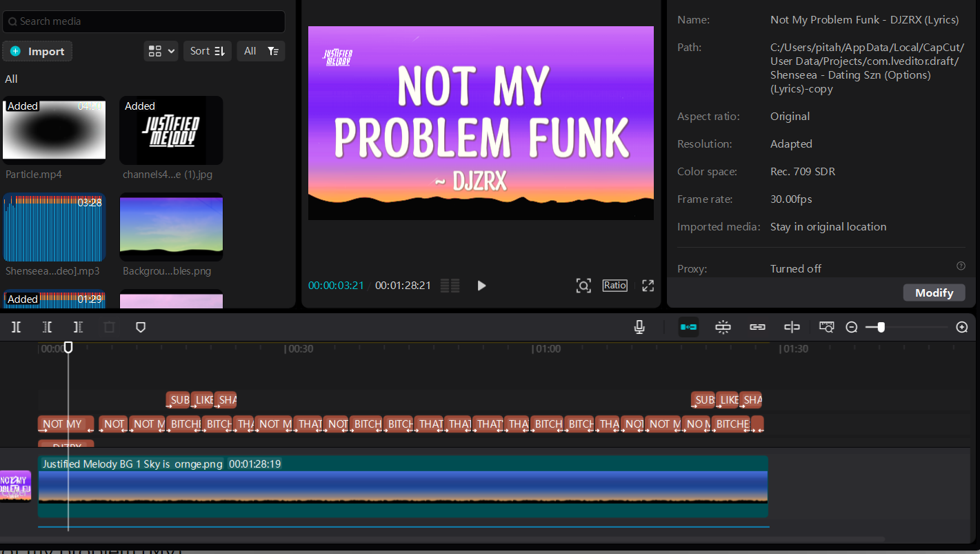Click the timeline zoom slider handle
The image size is (980, 554).
tap(881, 327)
